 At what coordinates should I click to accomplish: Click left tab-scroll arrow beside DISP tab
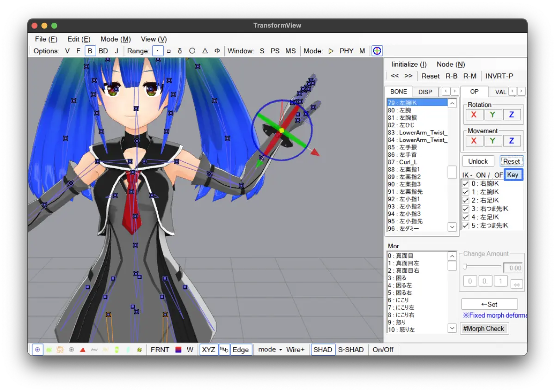[x=446, y=91]
